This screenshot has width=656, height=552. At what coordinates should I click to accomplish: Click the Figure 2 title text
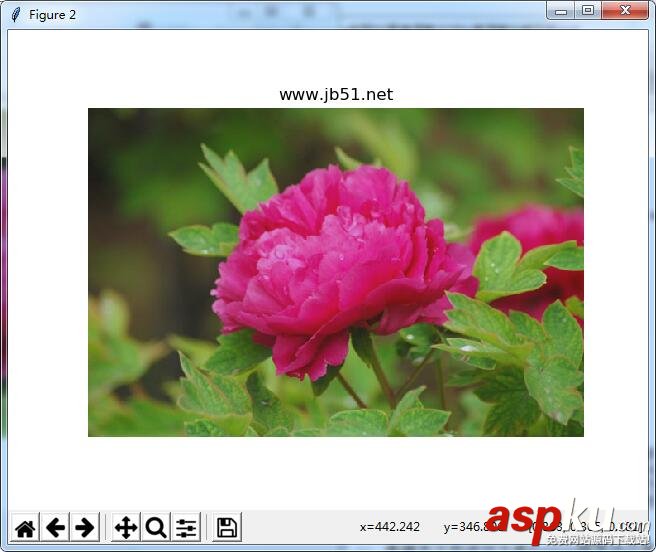pyautogui.click(x=52, y=15)
